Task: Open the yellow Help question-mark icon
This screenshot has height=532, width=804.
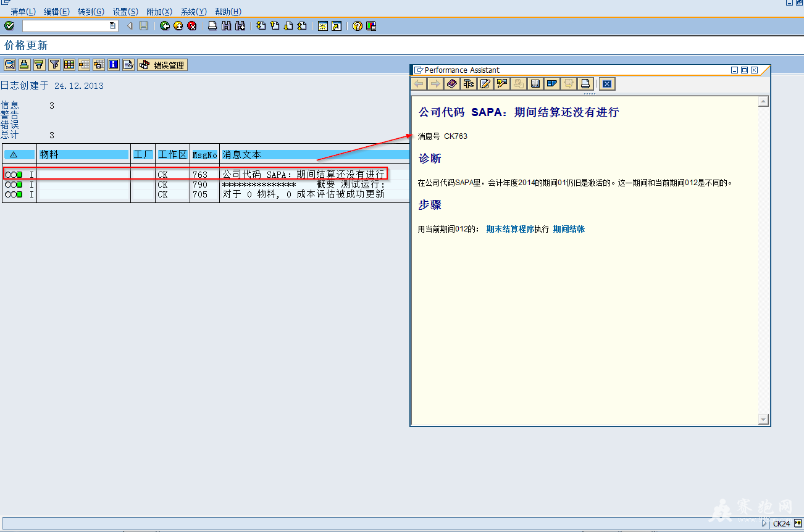Action: click(357, 26)
